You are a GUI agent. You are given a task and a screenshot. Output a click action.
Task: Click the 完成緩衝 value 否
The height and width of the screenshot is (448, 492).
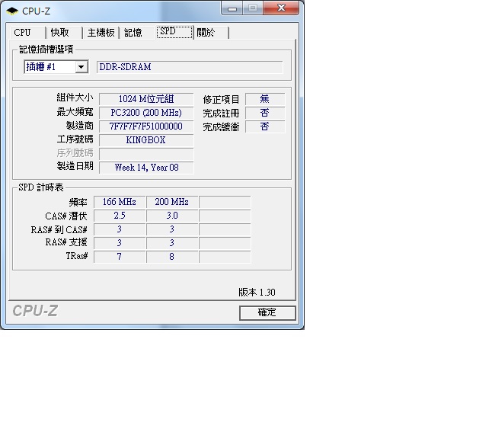point(265,126)
